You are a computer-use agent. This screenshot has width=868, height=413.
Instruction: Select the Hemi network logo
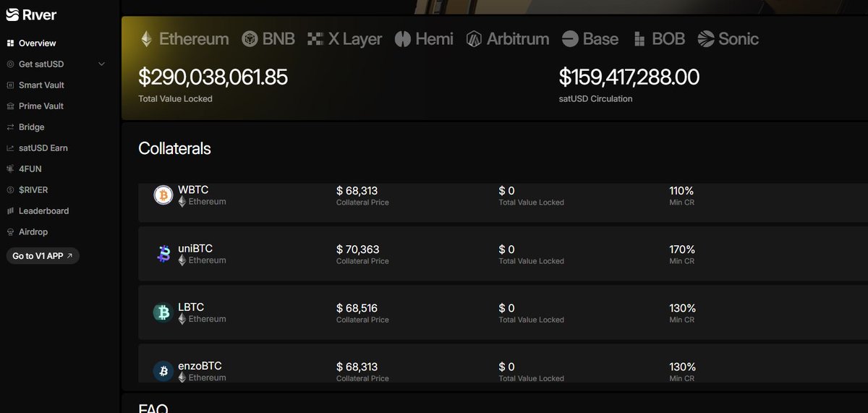coord(402,39)
